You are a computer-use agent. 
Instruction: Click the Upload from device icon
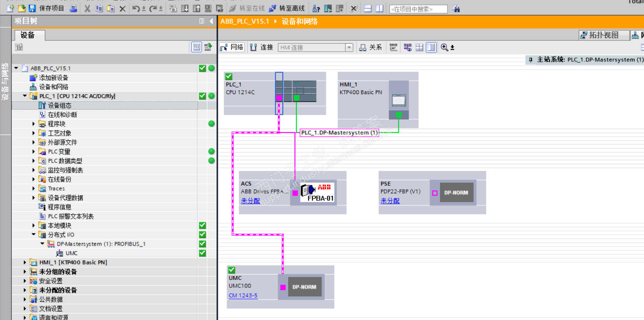pyautogui.click(x=197, y=8)
